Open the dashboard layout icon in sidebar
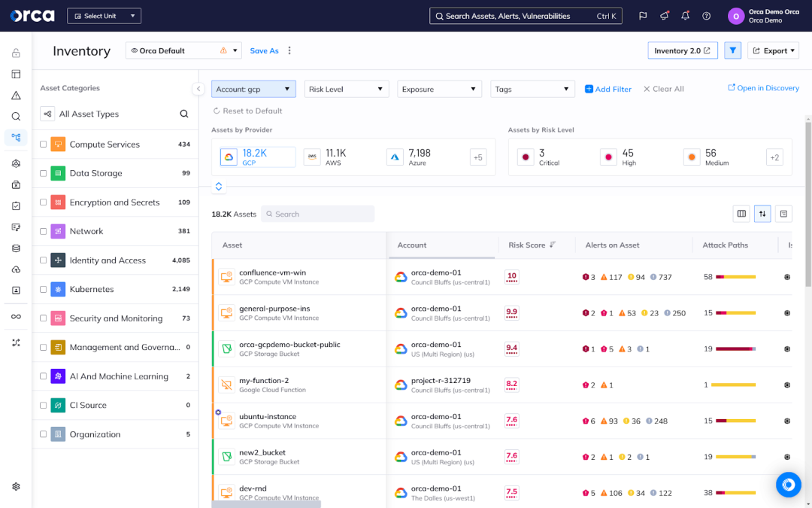Viewport: 812px width, 508px height. click(x=16, y=74)
